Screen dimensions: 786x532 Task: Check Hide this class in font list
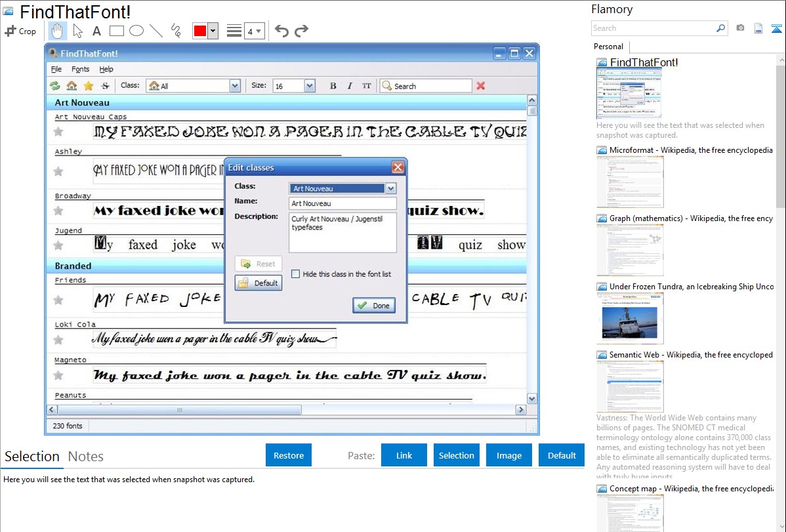296,274
